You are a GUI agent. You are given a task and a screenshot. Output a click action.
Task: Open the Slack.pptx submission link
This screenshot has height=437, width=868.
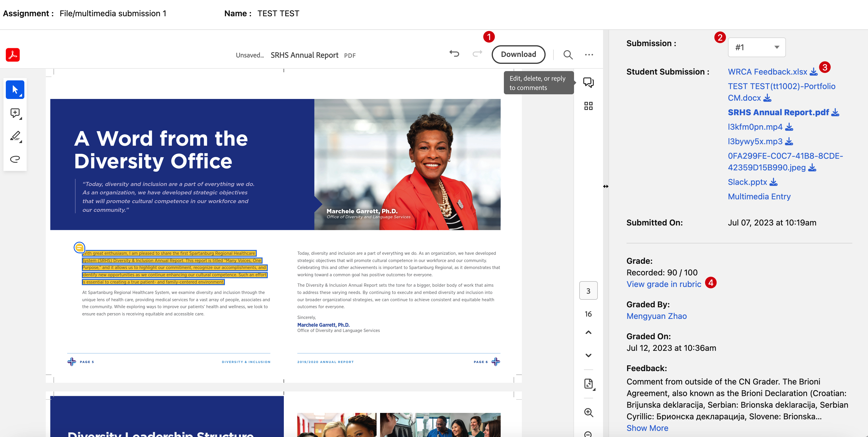tap(747, 182)
